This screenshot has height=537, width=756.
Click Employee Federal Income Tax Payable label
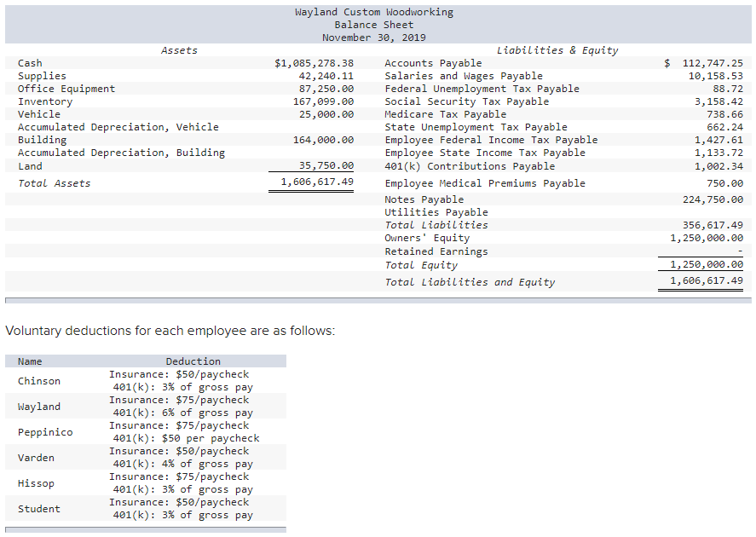491,140
